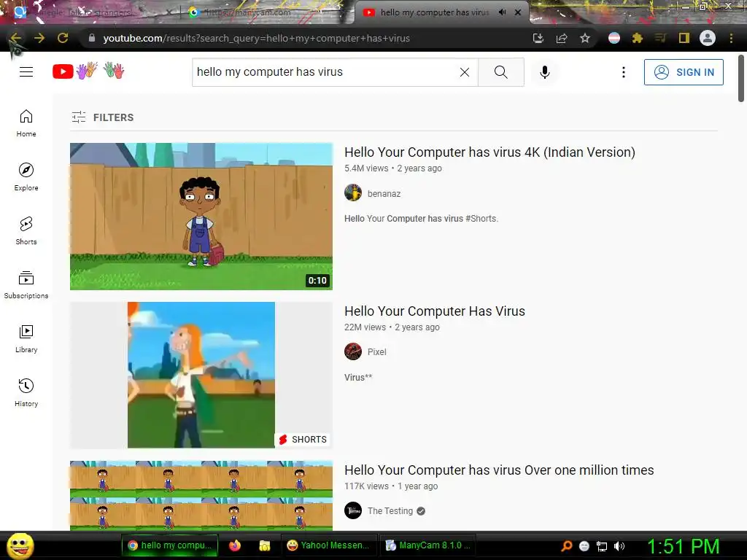Click the share page icon in address bar

point(562,38)
